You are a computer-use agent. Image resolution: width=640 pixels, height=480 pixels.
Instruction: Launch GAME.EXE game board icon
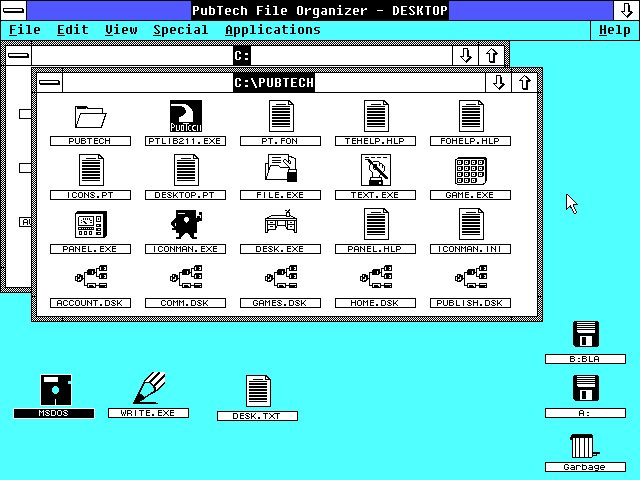(x=471, y=171)
